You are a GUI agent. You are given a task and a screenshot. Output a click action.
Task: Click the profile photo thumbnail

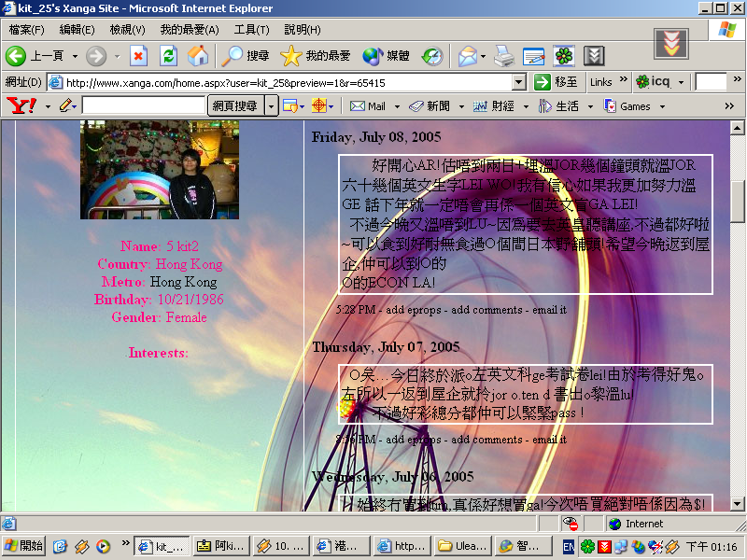tap(160, 170)
